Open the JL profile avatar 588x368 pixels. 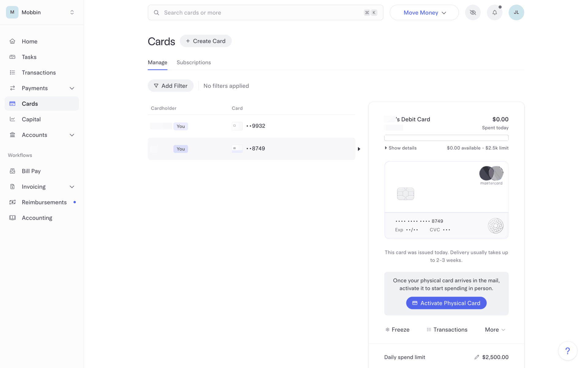coord(516,13)
